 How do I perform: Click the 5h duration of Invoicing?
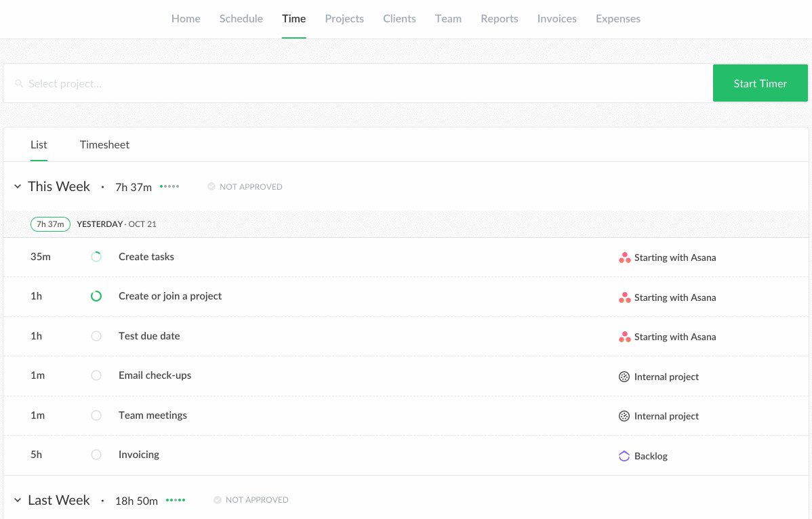(36, 455)
